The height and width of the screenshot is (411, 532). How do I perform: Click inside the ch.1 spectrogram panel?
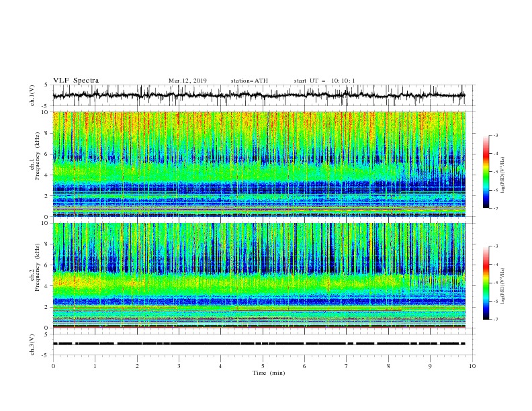coord(259,164)
